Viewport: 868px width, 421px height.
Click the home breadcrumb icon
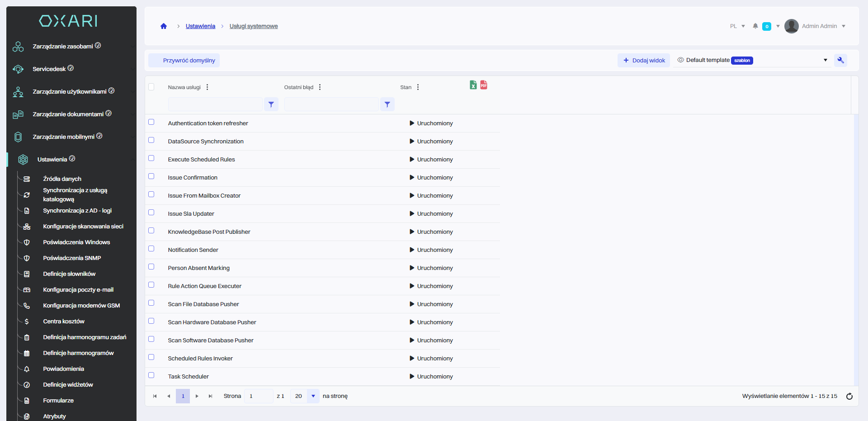(x=164, y=26)
